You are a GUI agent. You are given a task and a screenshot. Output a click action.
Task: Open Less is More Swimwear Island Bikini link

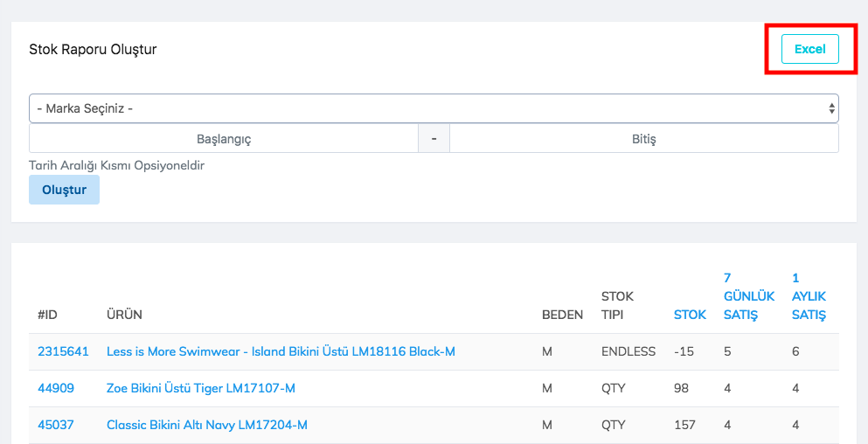pos(281,351)
